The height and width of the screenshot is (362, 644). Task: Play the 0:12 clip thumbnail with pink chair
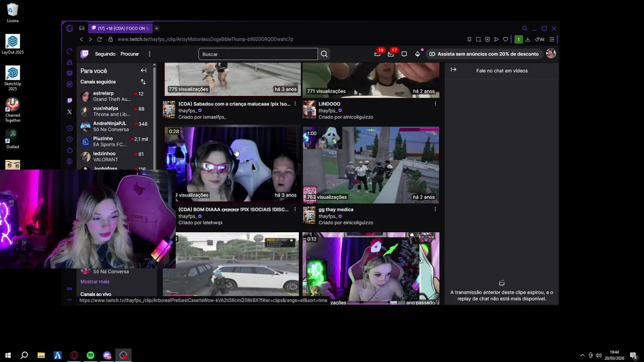[x=371, y=268]
